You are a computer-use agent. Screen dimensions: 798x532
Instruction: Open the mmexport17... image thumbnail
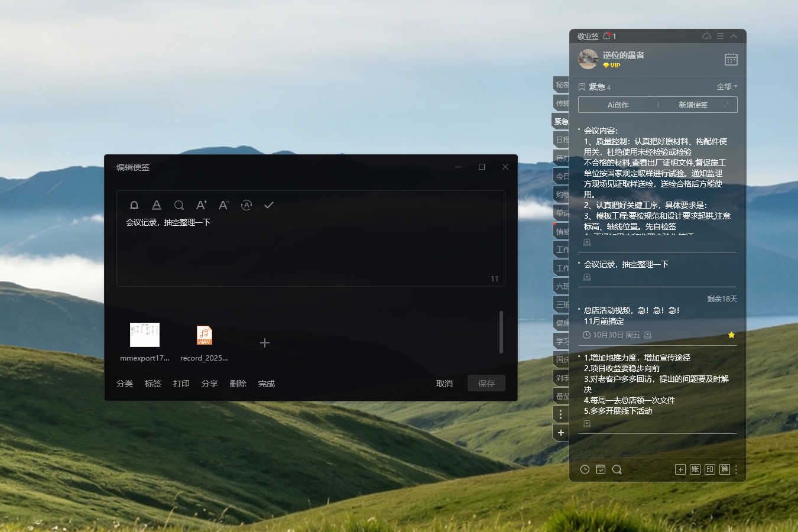point(145,335)
